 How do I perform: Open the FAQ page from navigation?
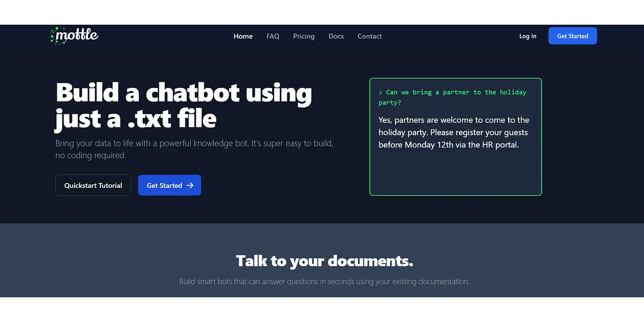point(273,36)
